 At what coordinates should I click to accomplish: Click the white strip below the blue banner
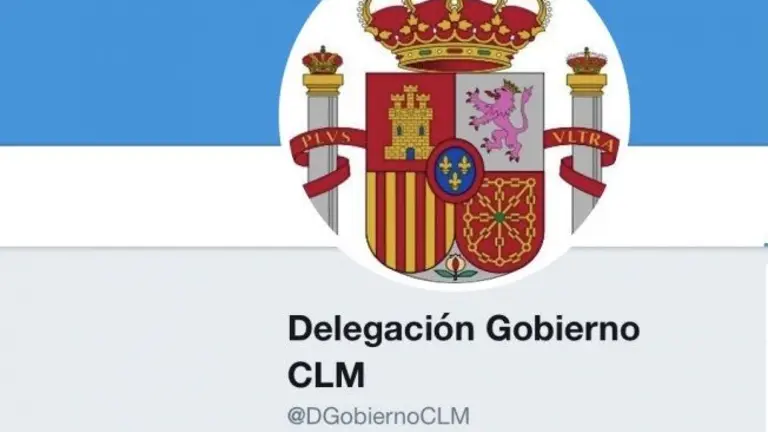[x=140, y=196]
